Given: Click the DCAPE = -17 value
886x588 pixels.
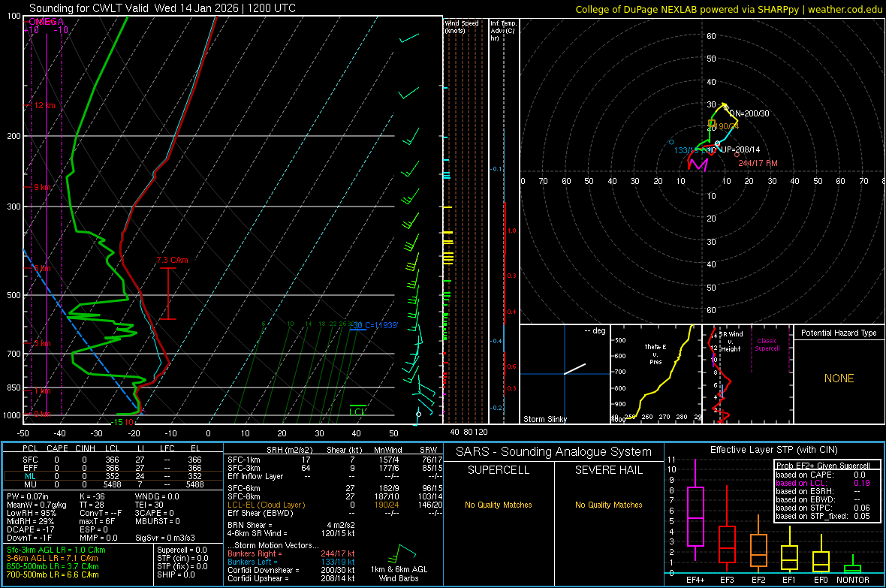Looking at the screenshot, I should pos(31,529).
